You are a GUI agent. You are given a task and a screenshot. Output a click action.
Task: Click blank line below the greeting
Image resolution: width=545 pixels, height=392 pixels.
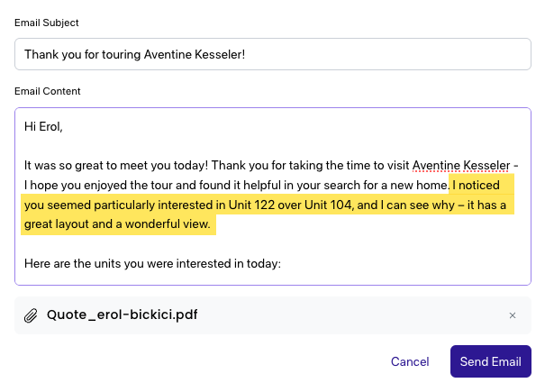pyautogui.click(x=272, y=146)
